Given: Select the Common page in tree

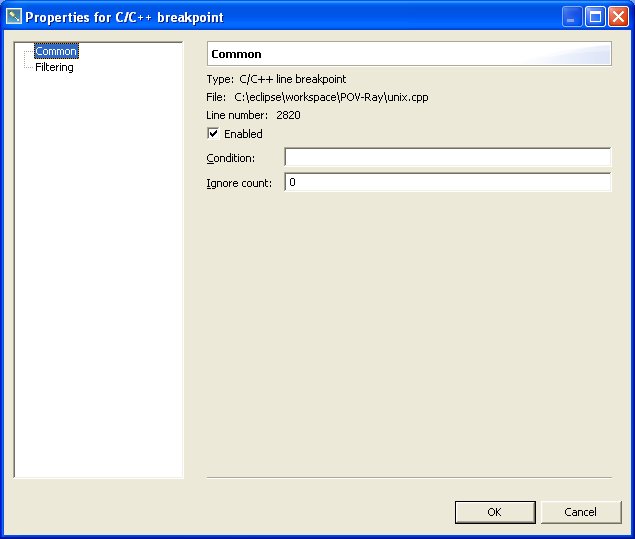Looking at the screenshot, I should (55, 51).
